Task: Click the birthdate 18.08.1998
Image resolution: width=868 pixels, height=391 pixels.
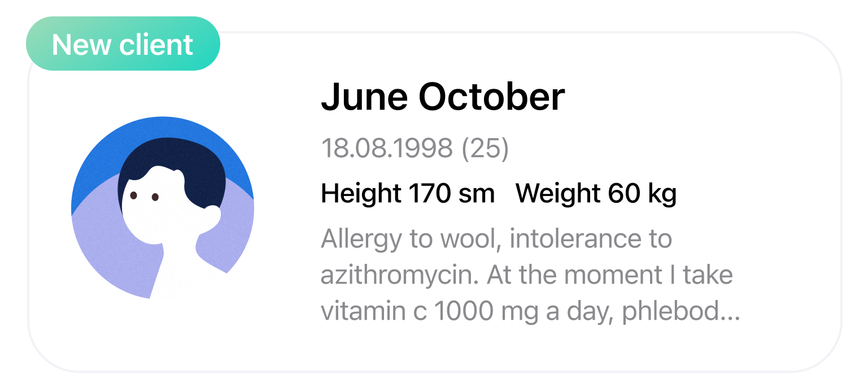Action: coord(387,149)
